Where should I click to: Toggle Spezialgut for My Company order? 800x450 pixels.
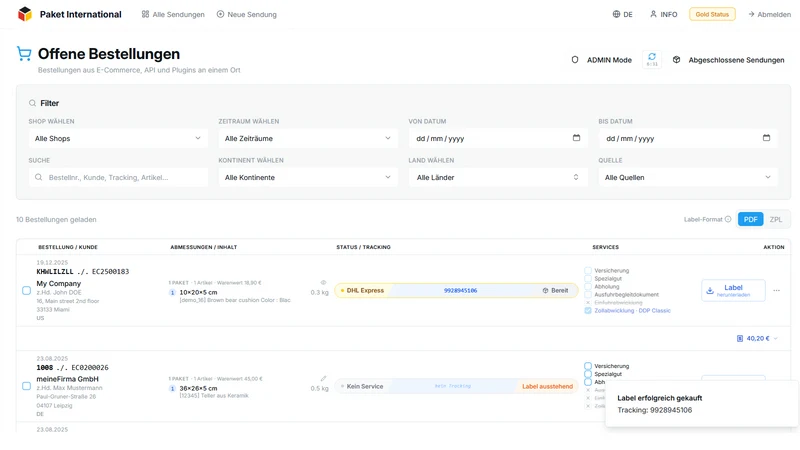(588, 279)
